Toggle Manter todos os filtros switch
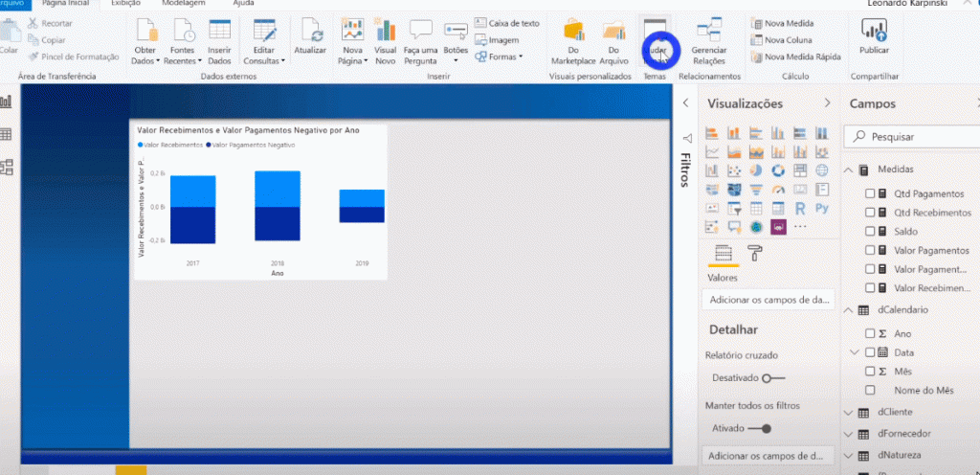The height and width of the screenshot is (475, 980). (x=759, y=429)
